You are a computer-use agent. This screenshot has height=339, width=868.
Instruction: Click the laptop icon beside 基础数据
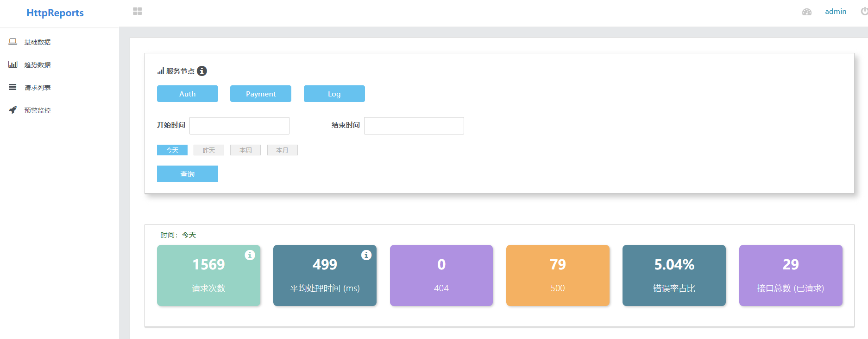[13, 42]
